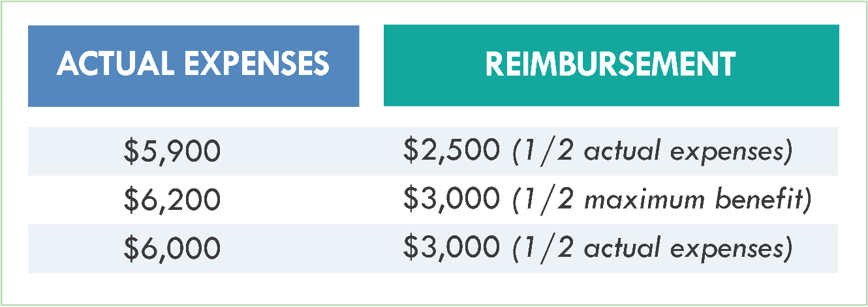Click the word "ACTUAL" in the header

[x=111, y=65]
